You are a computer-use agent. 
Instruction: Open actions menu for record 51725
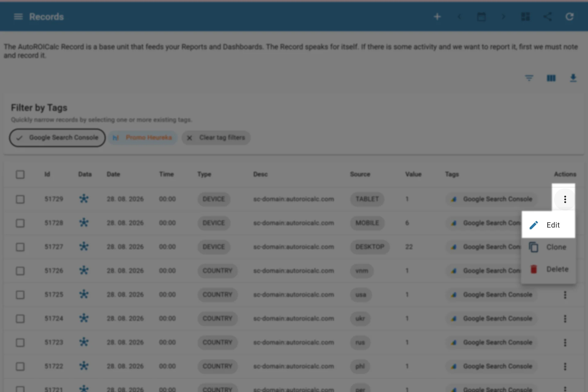coord(565,295)
